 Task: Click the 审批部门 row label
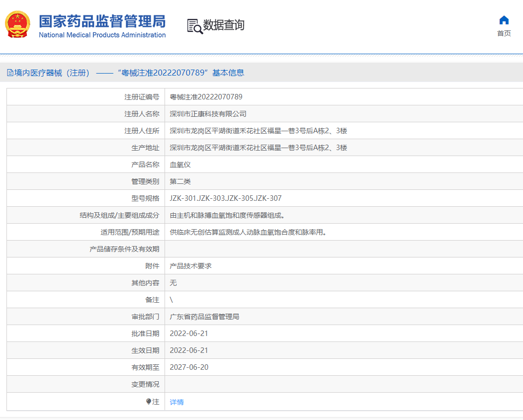[x=146, y=317]
